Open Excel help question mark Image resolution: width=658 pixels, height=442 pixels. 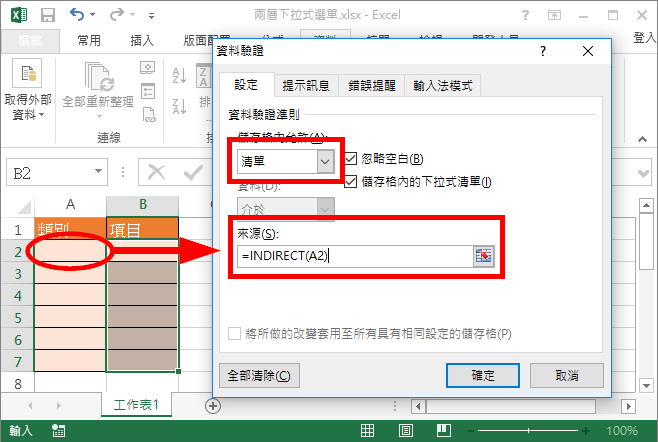[525, 16]
